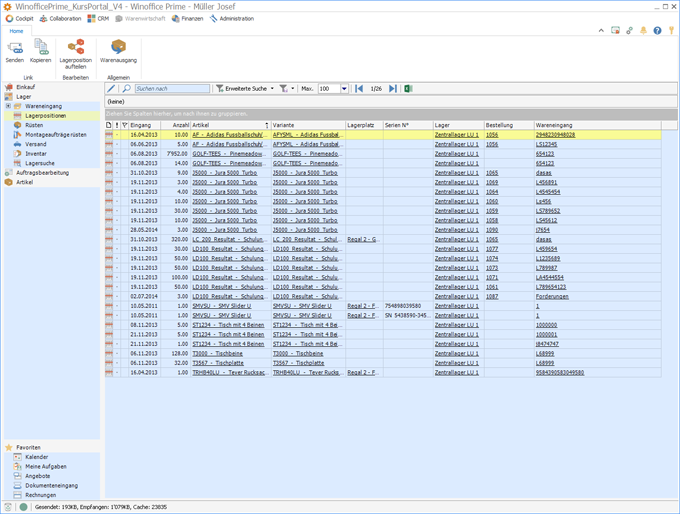Open the notifications bell icon
Image resolution: width=680 pixels, height=514 pixels.
click(644, 30)
